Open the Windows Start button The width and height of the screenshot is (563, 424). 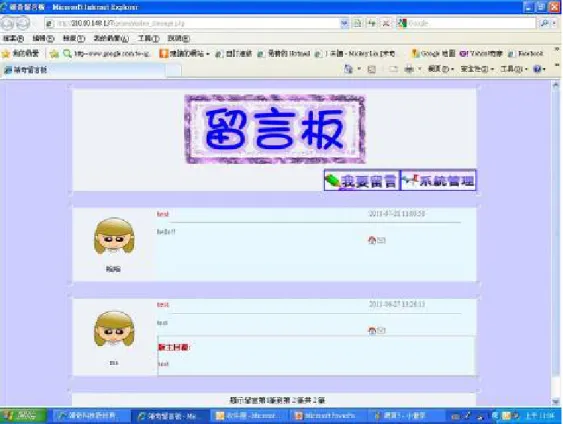click(x=22, y=416)
